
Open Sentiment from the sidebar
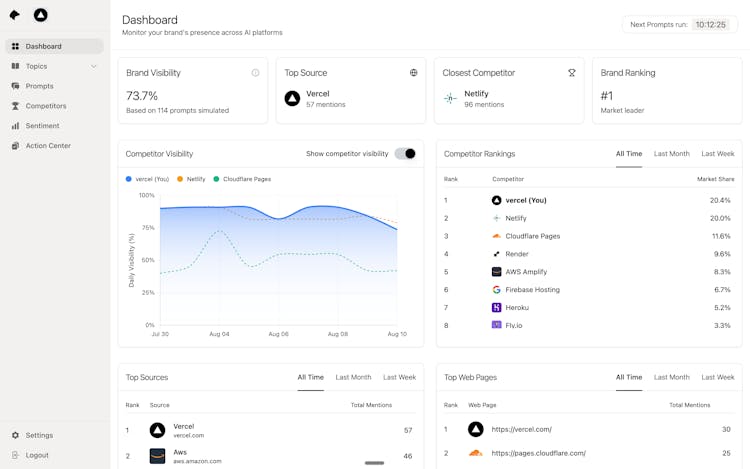point(42,126)
